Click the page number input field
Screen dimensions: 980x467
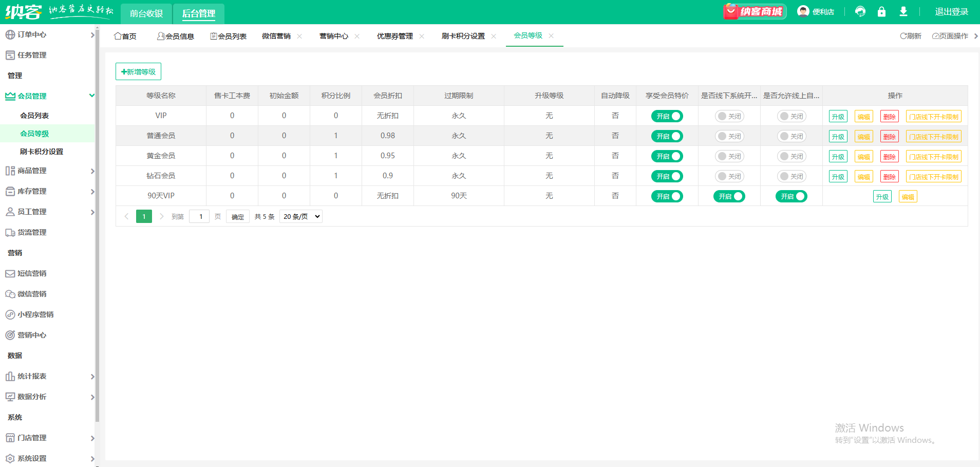[x=200, y=216]
